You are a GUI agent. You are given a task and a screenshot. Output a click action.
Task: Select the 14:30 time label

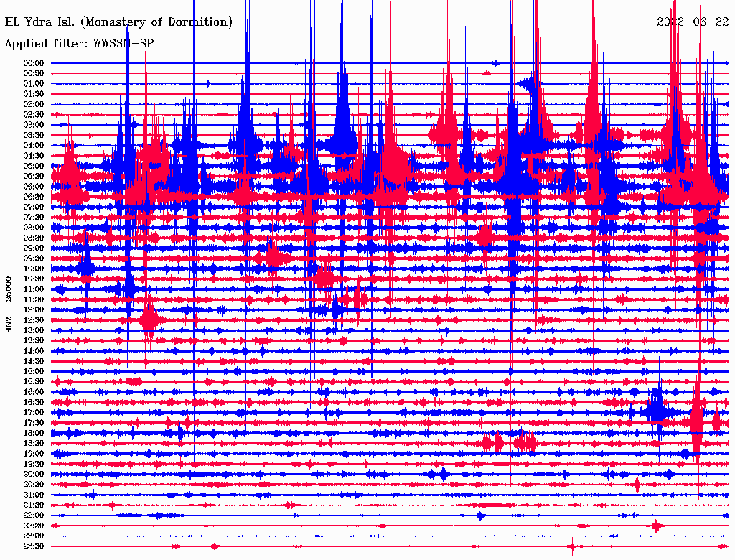(34, 361)
